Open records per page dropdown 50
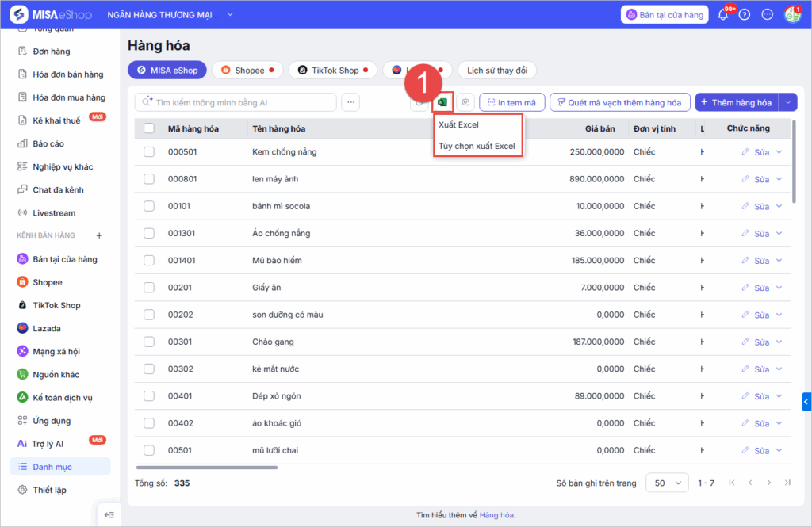The height and width of the screenshot is (527, 812). tap(667, 483)
